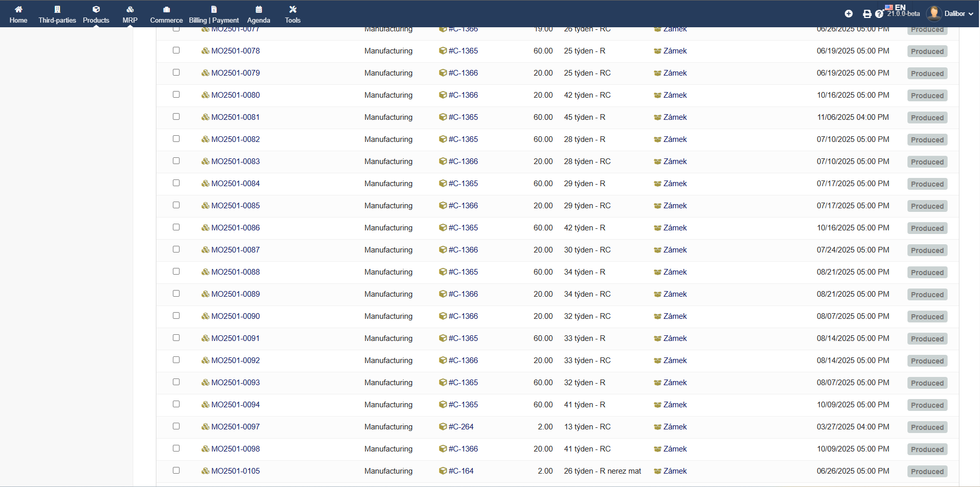
Task: Open manufacturing order MO2501-0090
Action: 235,316
